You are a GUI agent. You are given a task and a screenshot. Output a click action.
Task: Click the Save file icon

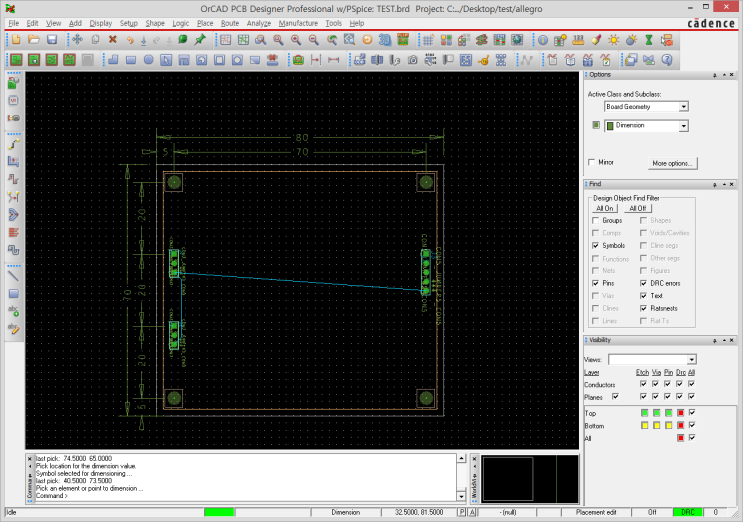pos(51,40)
